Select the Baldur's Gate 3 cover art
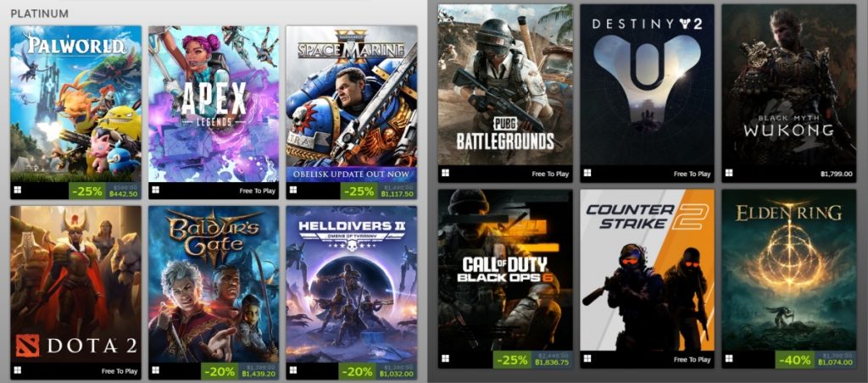868x383 pixels. tap(214, 285)
